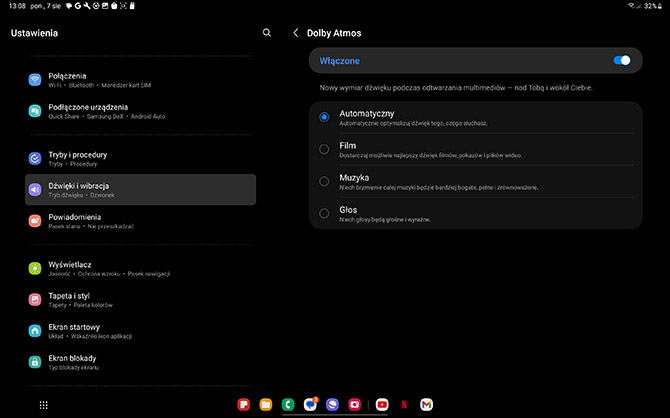This screenshot has height=418, width=670.
Task: Open Tapeta i styl settings
Action: tap(140, 300)
